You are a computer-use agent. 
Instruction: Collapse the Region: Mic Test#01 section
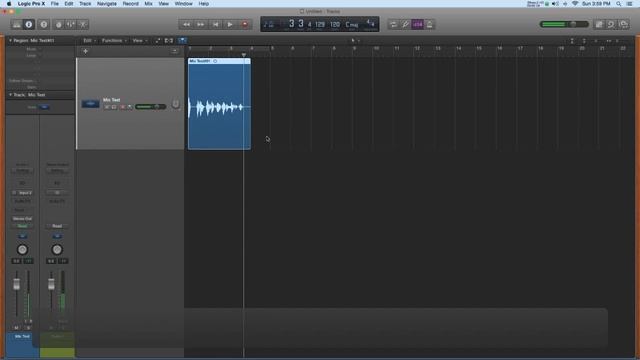coord(11,40)
